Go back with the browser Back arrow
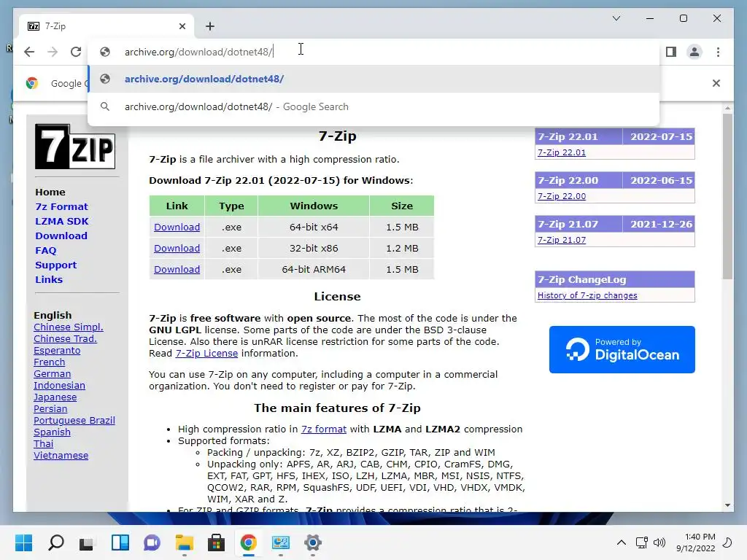The height and width of the screenshot is (560, 747). 29,52
